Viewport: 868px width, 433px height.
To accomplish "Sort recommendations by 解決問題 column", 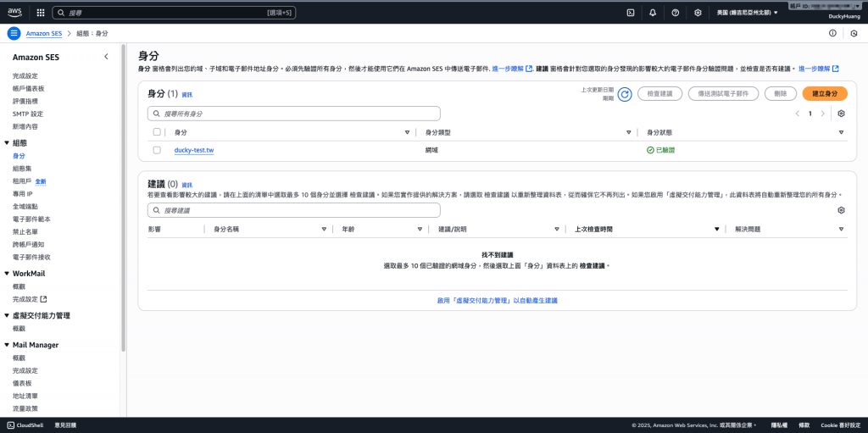I will pos(842,229).
